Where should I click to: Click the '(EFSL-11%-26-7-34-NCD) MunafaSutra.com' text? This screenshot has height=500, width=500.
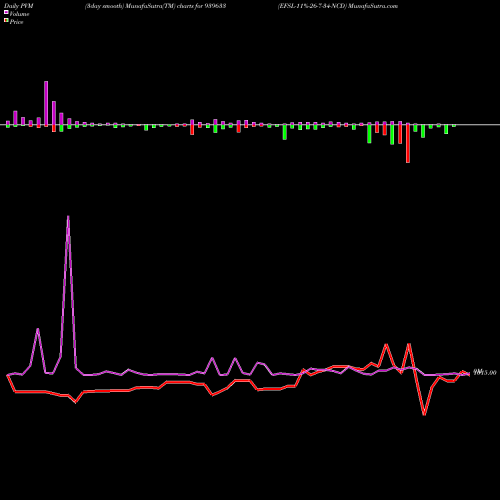pos(338,6)
